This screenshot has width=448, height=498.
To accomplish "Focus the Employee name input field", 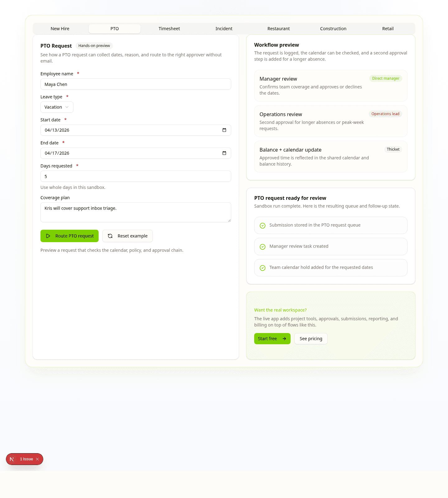I will pyautogui.click(x=136, y=84).
